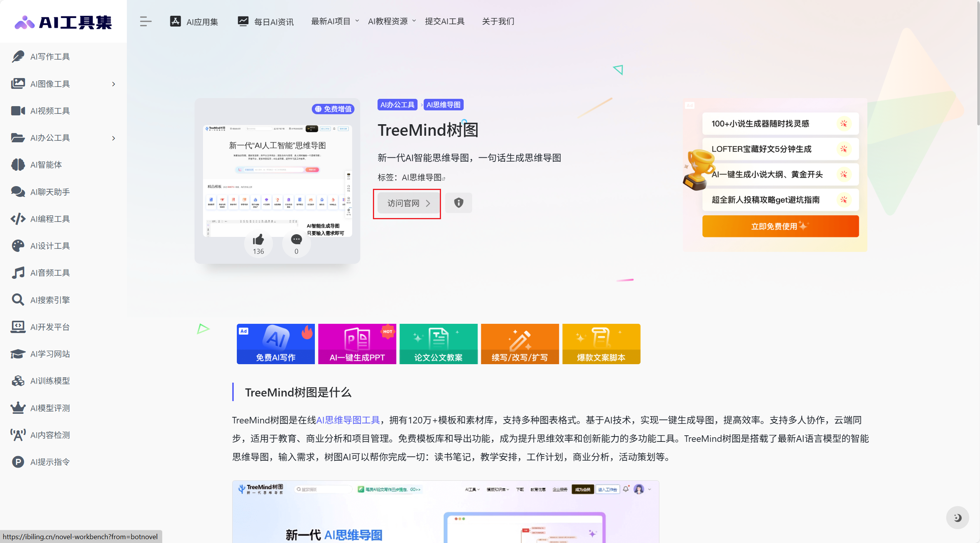
Task: Expand AI图像工具 submenu chevron
Action: tap(113, 84)
